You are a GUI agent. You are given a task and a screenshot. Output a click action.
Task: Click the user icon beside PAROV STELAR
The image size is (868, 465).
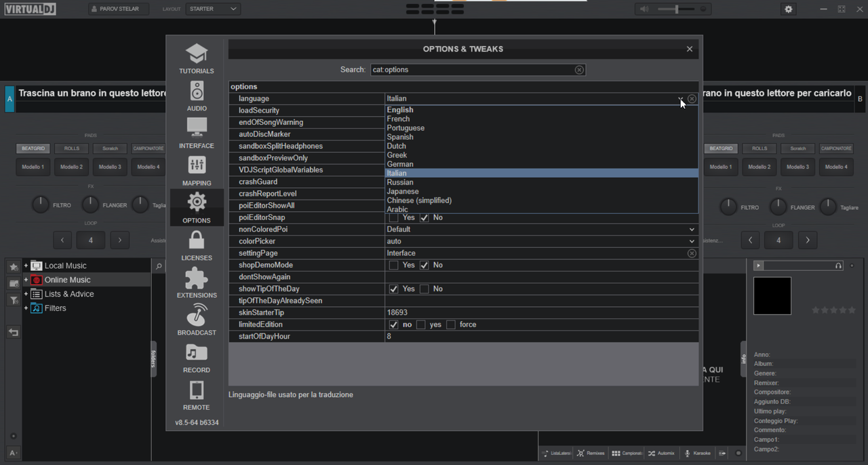[x=94, y=9]
